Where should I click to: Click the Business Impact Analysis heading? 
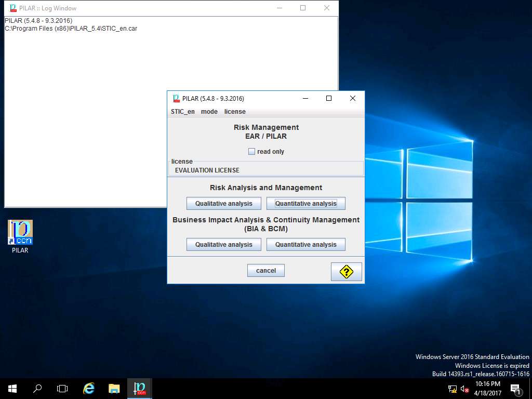(266, 224)
